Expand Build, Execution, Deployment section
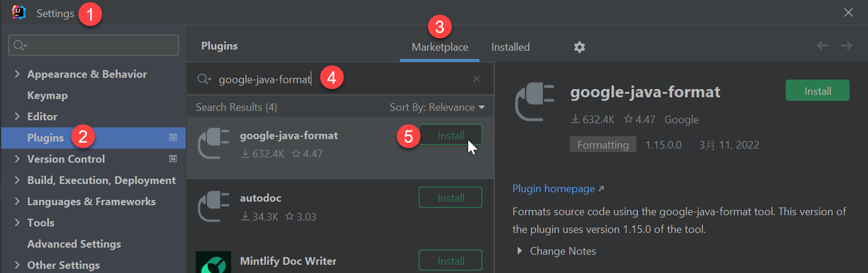868x273 pixels. click(17, 180)
